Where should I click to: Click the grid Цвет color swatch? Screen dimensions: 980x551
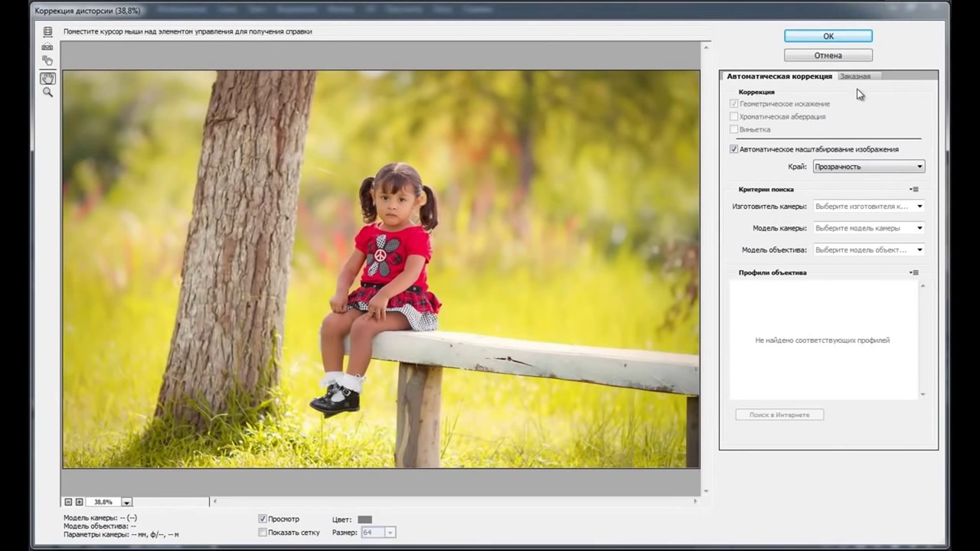pos(365,520)
